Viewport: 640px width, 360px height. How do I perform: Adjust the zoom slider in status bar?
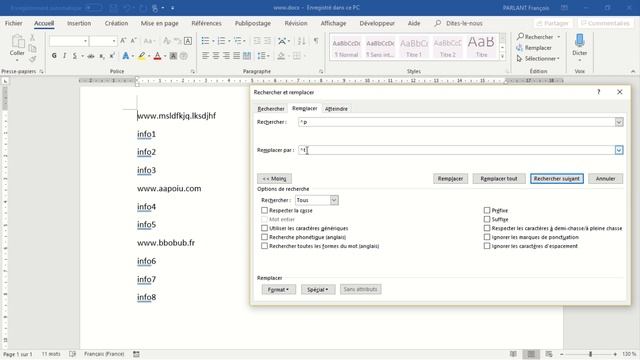point(590,354)
